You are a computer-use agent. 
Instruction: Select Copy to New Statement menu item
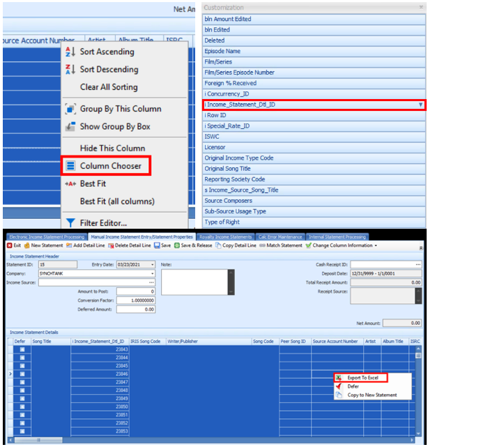372,395
